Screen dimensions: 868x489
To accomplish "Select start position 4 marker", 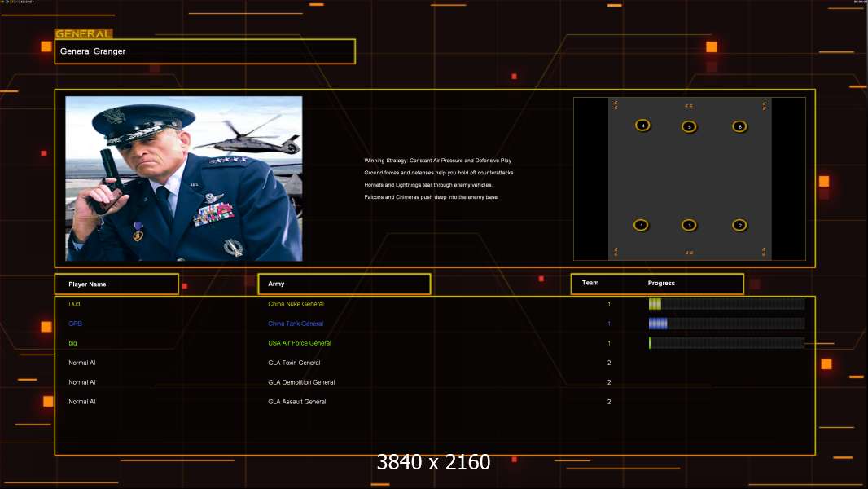I will (643, 126).
